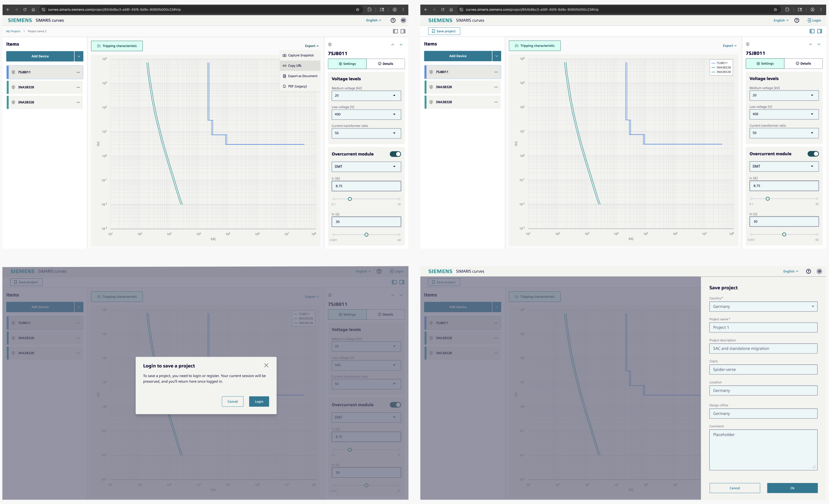This screenshot has height=504, width=829.
Task: Switch to Details tab in top-left window
Action: [385, 63]
